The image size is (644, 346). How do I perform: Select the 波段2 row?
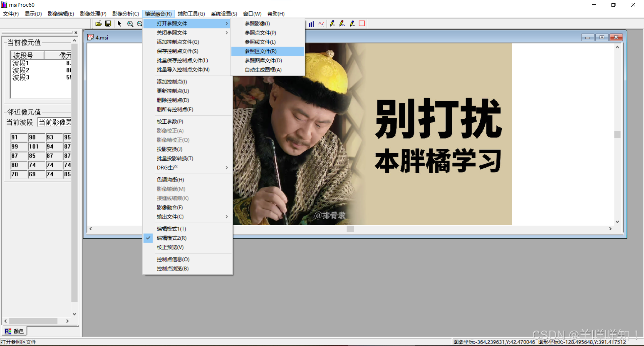[x=41, y=70]
